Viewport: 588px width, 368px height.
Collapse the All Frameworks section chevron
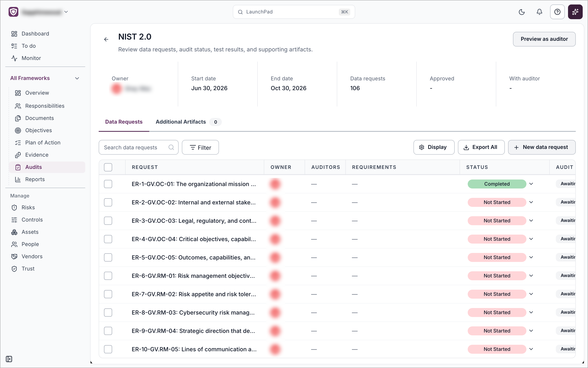tap(77, 78)
